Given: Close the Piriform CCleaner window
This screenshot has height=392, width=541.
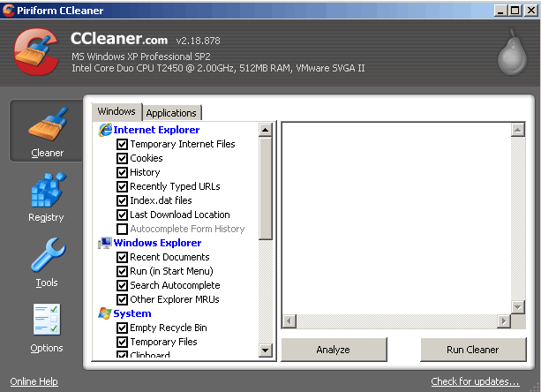Looking at the screenshot, I should (x=530, y=11).
